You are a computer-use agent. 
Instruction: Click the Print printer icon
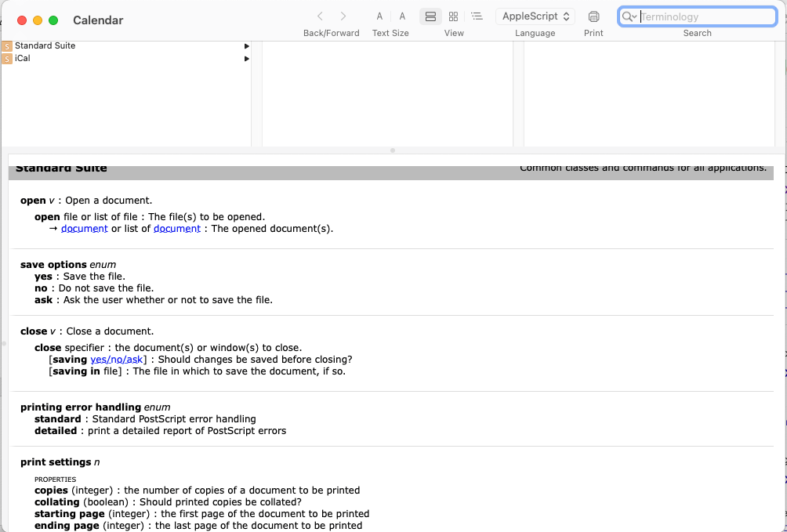593,16
